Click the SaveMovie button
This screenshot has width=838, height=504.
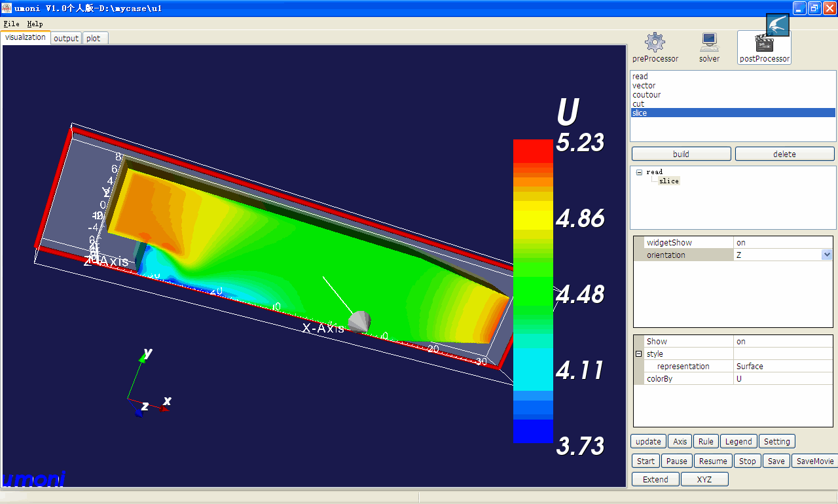814,461
